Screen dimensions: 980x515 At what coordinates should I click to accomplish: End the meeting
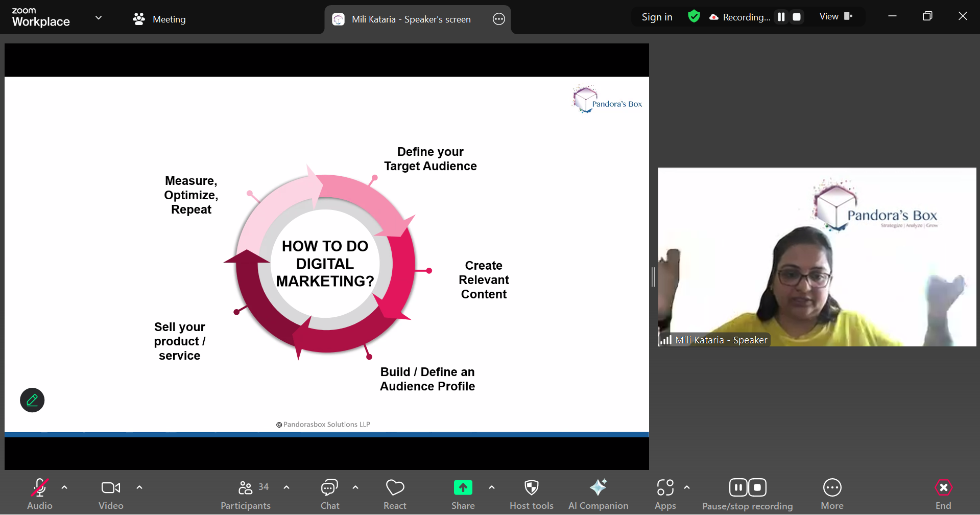tap(943, 494)
